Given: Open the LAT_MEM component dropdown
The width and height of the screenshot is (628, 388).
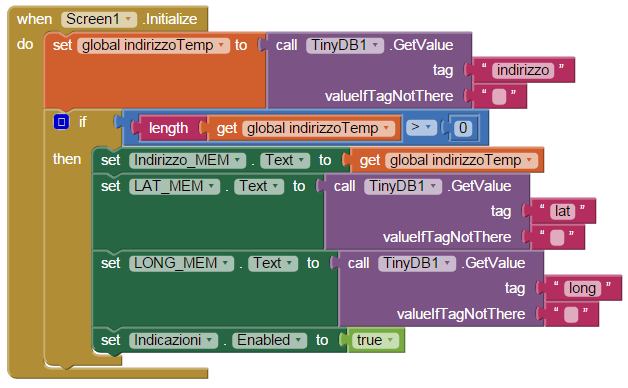Looking at the screenshot, I should 175,186.
